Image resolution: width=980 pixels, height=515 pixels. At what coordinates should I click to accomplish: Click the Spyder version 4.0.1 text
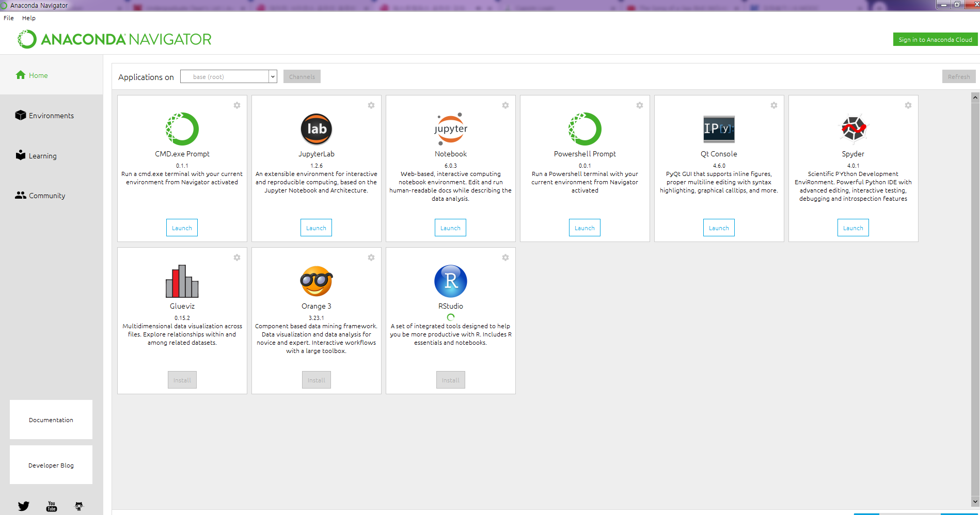(853, 166)
